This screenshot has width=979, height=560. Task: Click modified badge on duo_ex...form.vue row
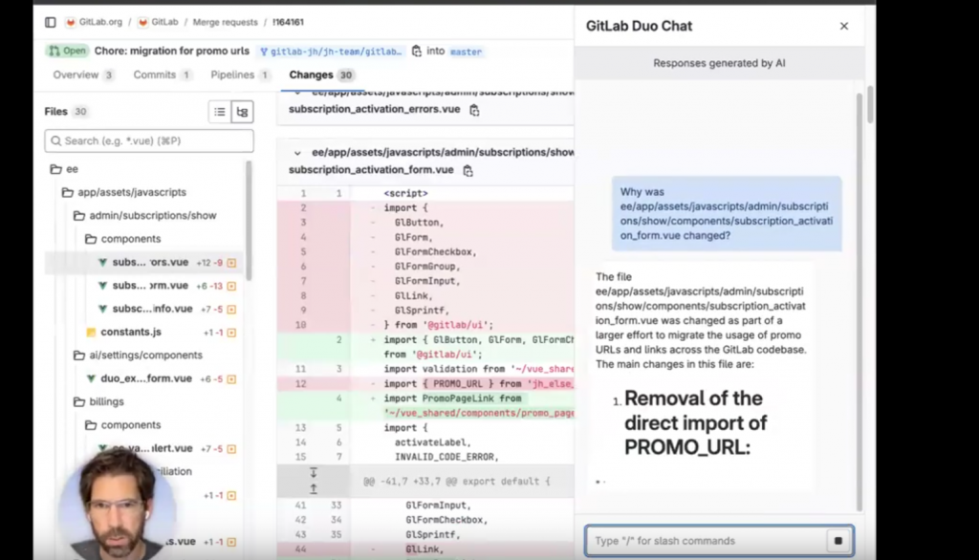pos(231,379)
